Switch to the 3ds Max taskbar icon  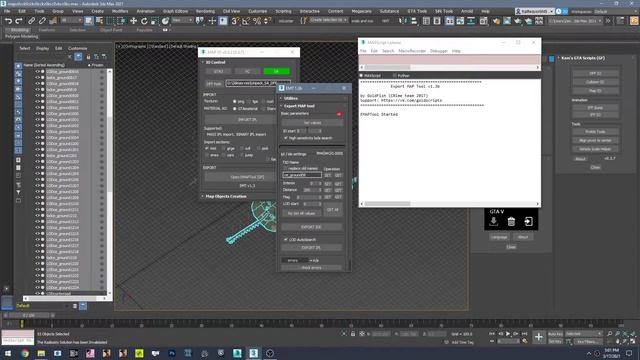point(253,353)
